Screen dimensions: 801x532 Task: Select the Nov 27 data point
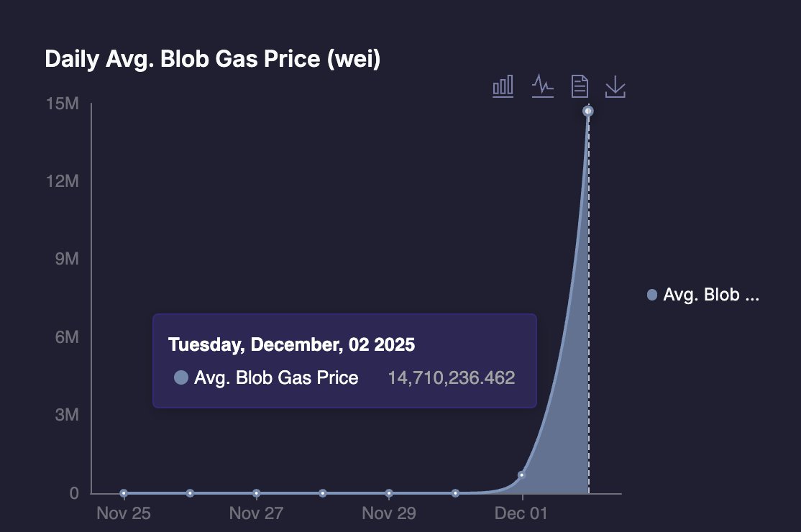[257, 493]
